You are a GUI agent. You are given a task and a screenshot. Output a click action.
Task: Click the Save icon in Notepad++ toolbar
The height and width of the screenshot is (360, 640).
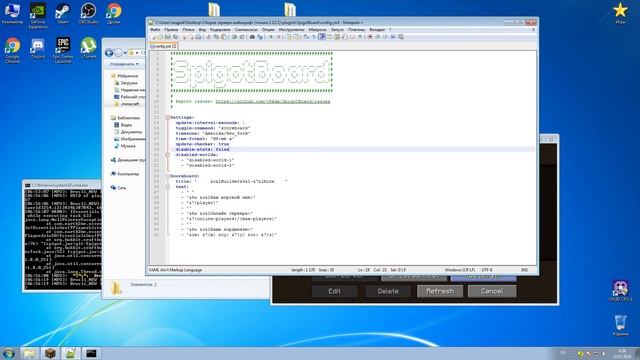(168, 37)
